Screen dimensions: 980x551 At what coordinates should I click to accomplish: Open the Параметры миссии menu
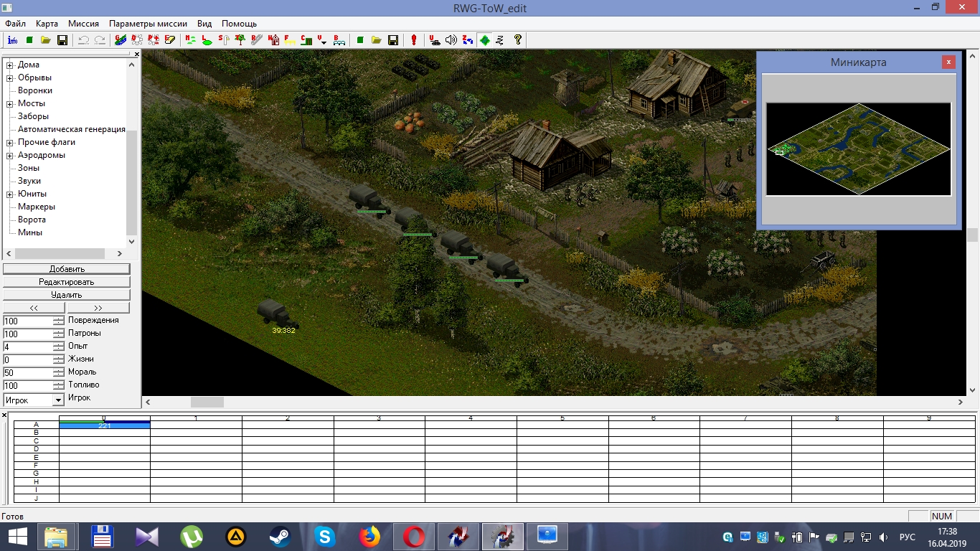tap(149, 24)
